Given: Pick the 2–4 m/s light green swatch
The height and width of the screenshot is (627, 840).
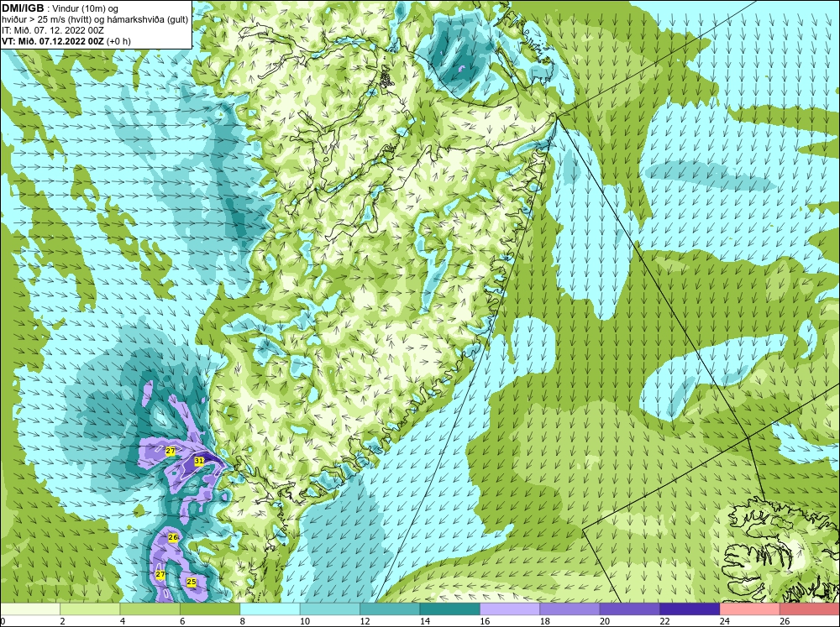Looking at the screenshot, I should [x=90, y=609].
